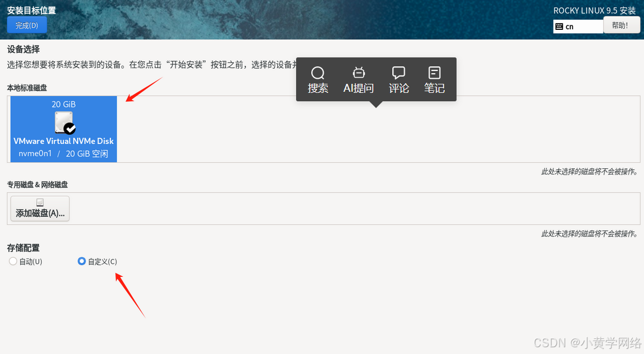
Task: Click the 专用磁盘 & 网络磁盘 section label
Action: pos(37,185)
